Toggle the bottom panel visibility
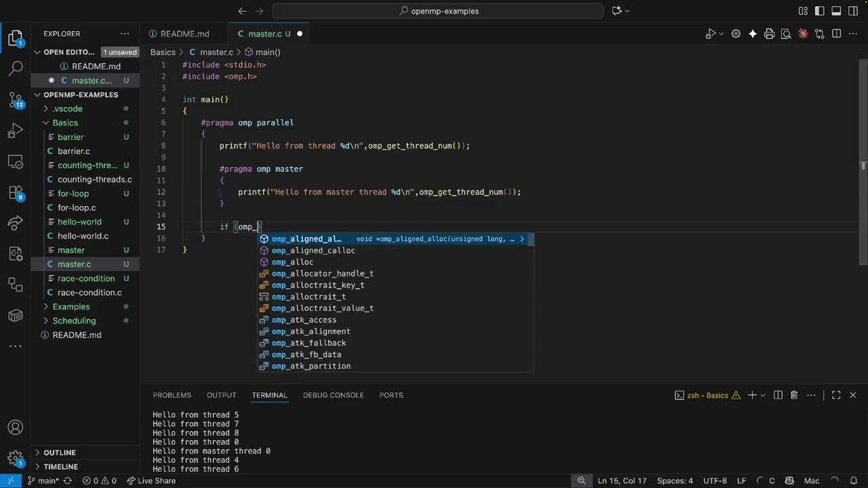 point(836,11)
